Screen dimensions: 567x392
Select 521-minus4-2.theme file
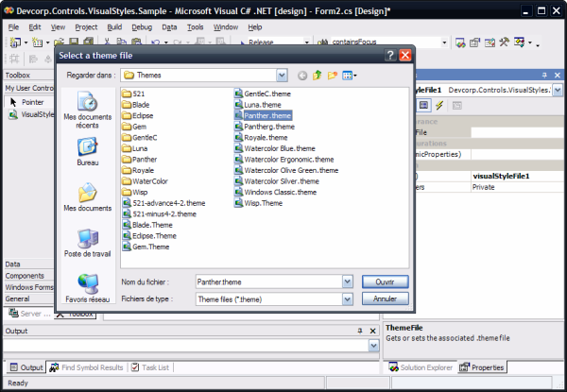coord(160,213)
